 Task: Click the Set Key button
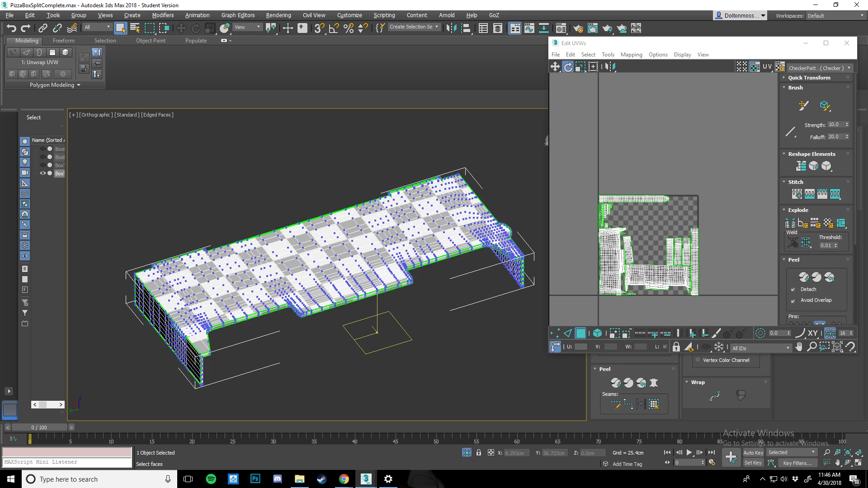click(x=753, y=463)
